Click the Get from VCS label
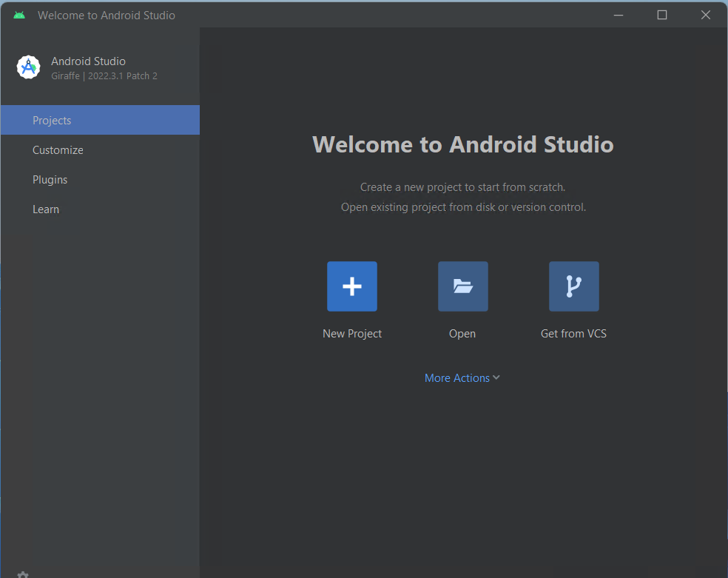 (x=573, y=334)
